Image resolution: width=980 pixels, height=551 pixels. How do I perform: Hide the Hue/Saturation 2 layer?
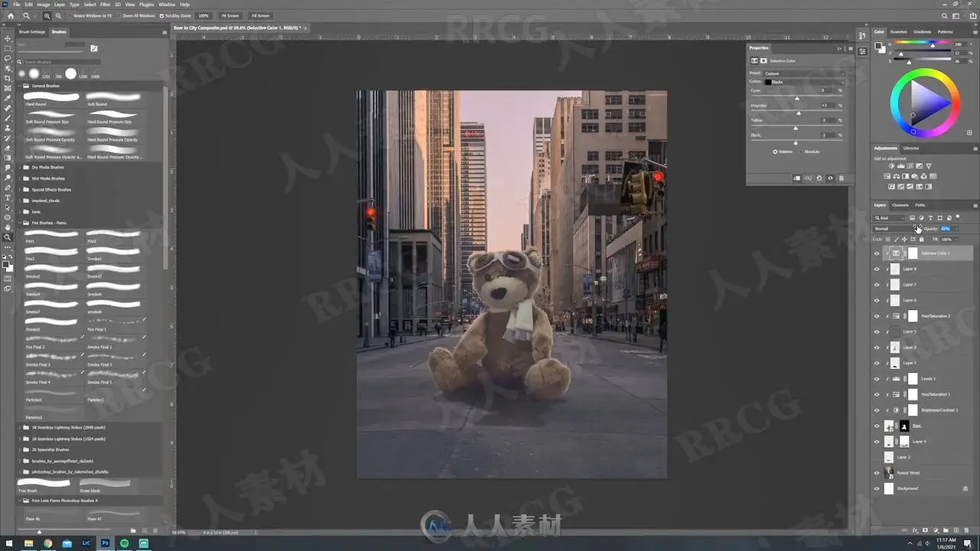coord(877,316)
